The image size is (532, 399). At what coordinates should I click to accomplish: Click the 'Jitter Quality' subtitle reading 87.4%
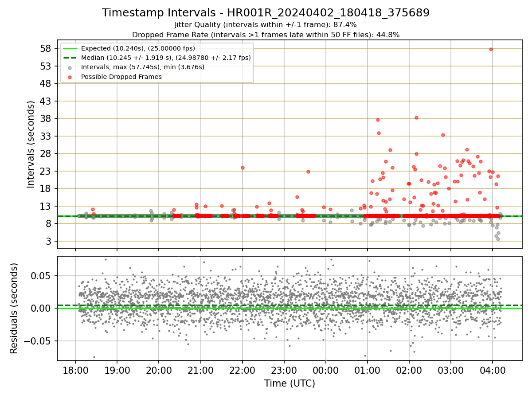(x=266, y=25)
